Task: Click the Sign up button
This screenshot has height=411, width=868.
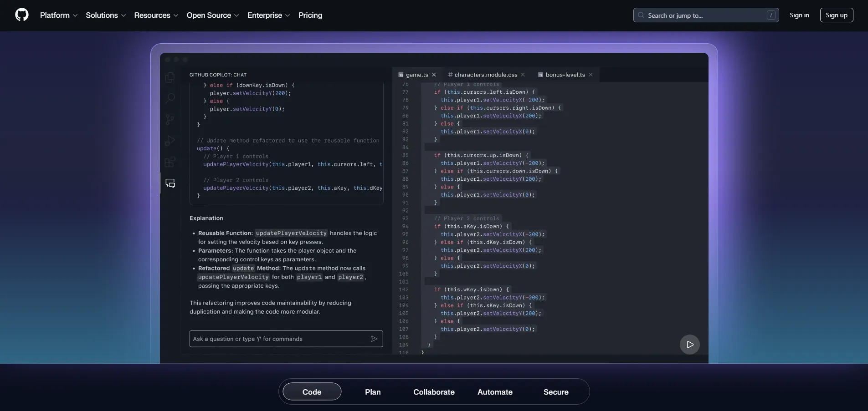Action: pos(837,15)
